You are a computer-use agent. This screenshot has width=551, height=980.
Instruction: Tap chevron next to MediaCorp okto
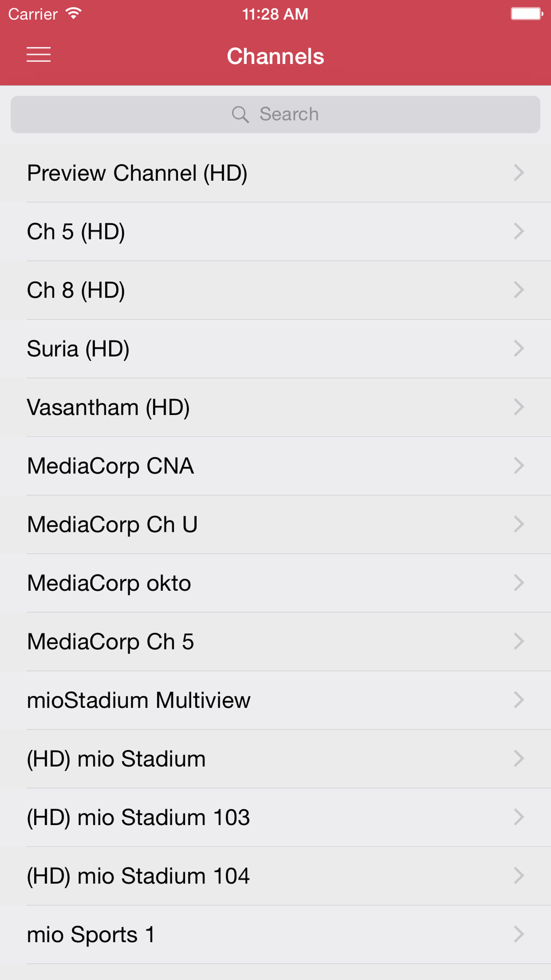(x=518, y=583)
